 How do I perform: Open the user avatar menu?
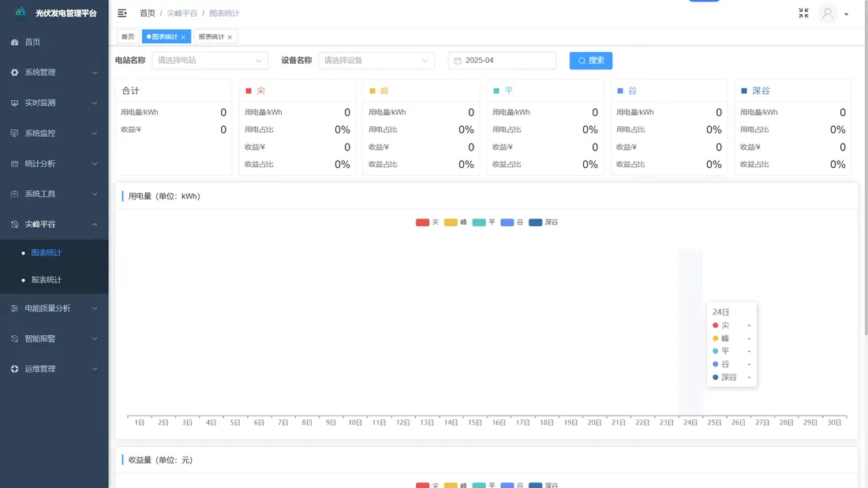pyautogui.click(x=828, y=13)
